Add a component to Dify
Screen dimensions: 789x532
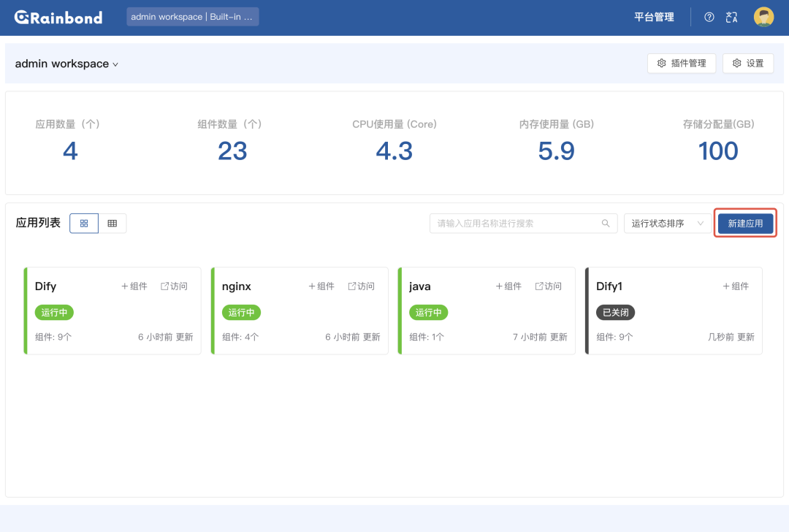(x=134, y=286)
